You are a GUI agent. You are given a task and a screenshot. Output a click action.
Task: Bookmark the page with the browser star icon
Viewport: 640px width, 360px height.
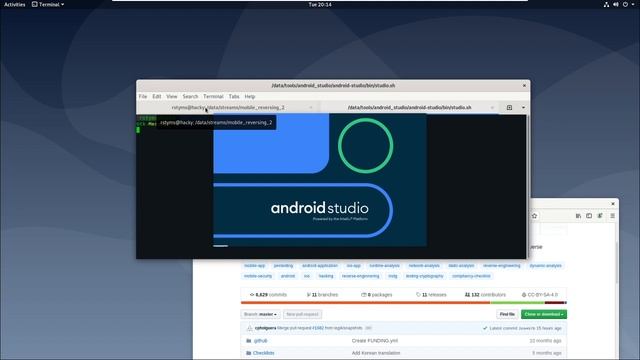pos(534,216)
